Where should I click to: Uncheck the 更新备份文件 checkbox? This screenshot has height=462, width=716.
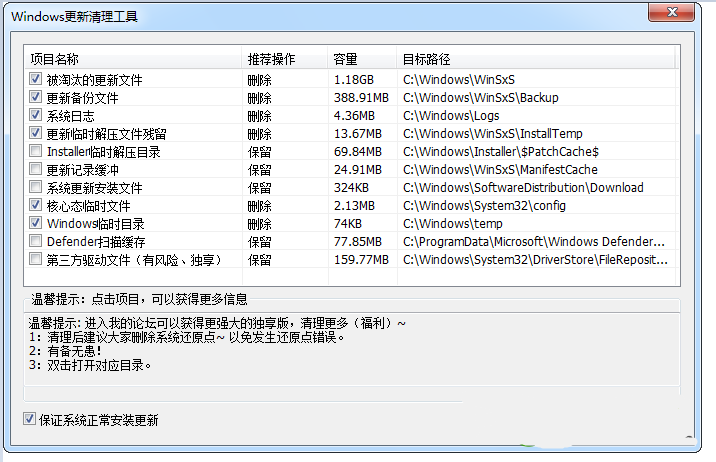(35, 97)
